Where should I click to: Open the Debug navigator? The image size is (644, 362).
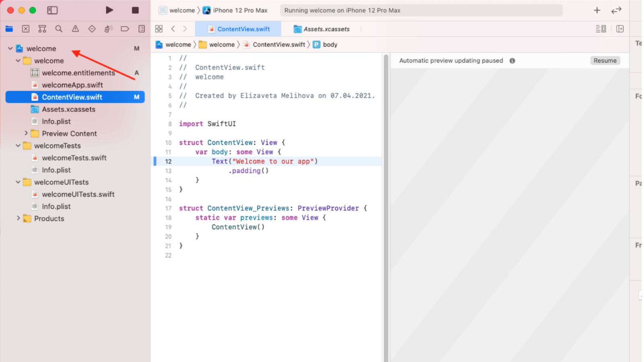coord(108,29)
